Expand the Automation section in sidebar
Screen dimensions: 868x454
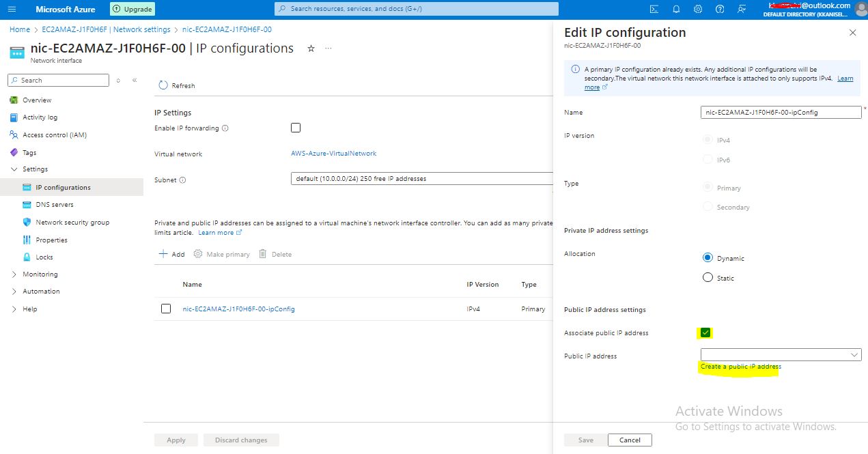coord(15,292)
